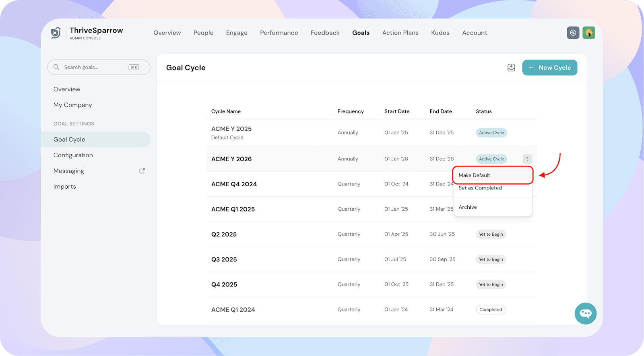Click the switch console icon in header
Screen dimensions: 644x356
[573, 33]
